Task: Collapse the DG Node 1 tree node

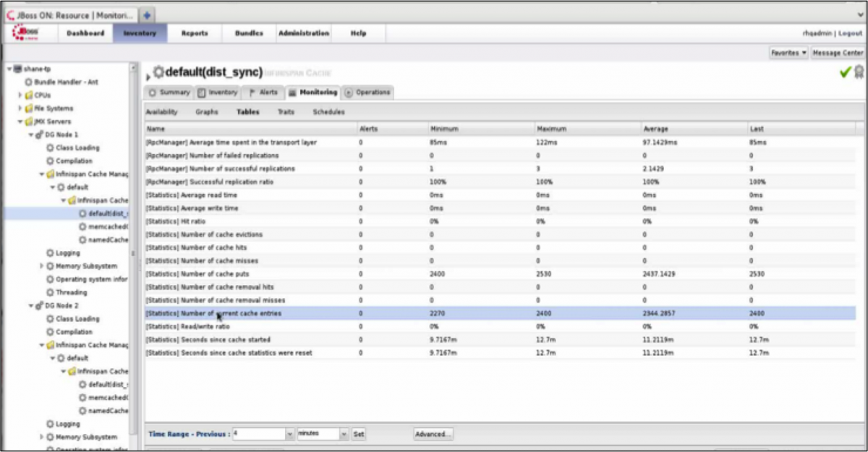Action: 31,135
